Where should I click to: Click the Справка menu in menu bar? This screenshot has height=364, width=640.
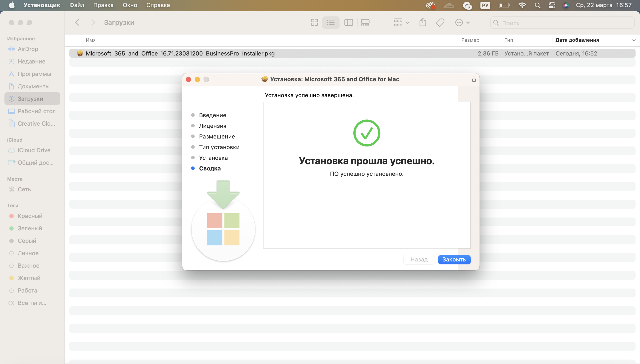[x=158, y=5]
